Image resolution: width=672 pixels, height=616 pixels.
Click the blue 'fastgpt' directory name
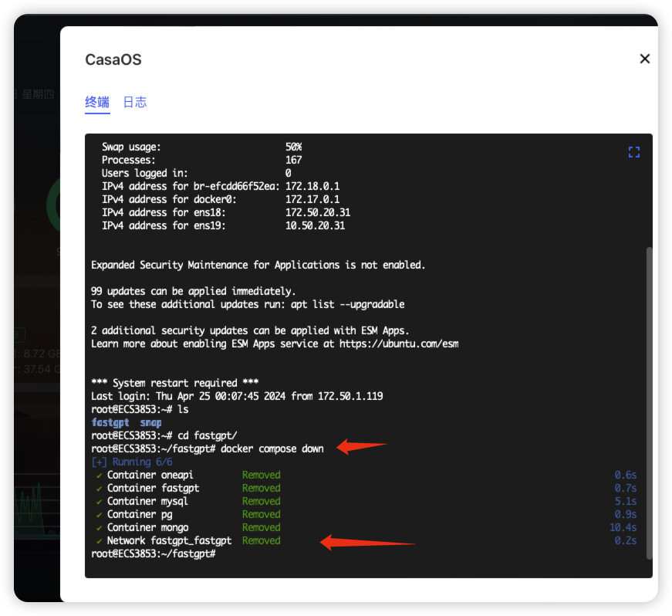[110, 423]
